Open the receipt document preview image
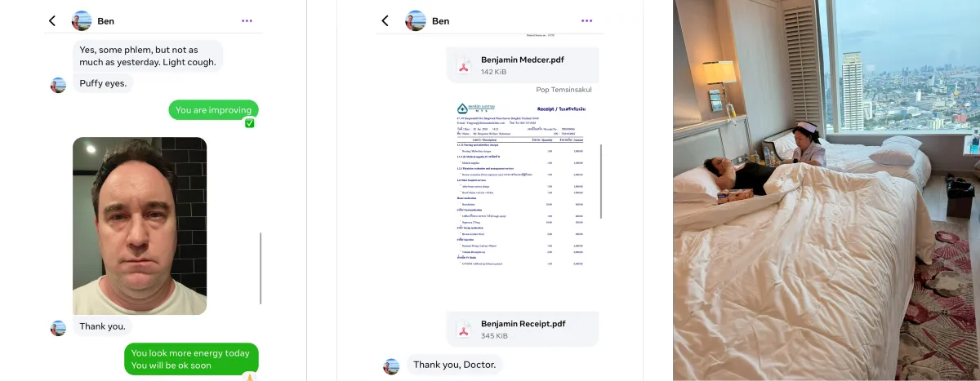The image size is (980, 381). click(x=522, y=185)
